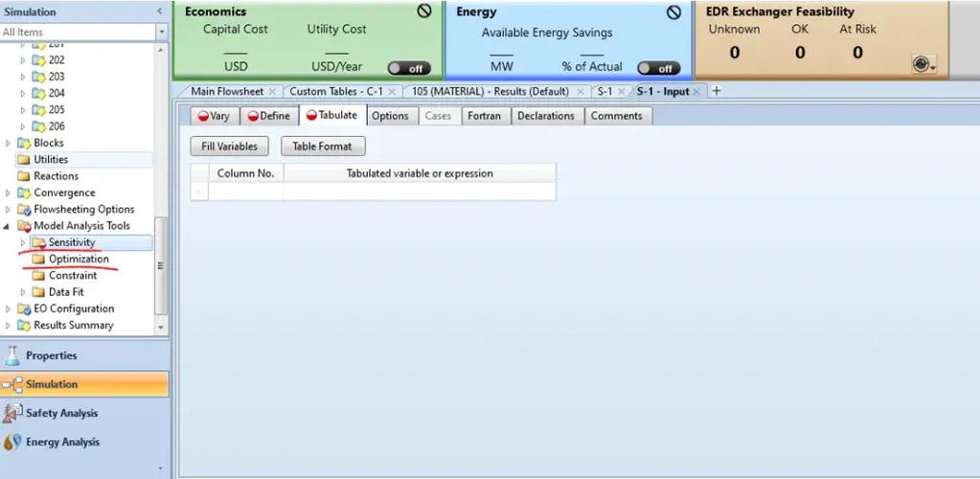The height and width of the screenshot is (479, 980).
Task: Toggle the Energy savings off switch
Action: pyautogui.click(x=659, y=68)
